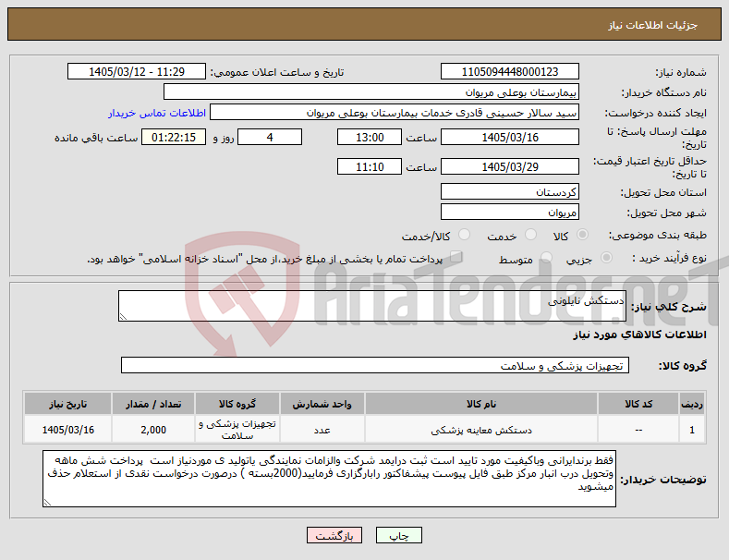
Task: Click the واحد شمارش column header
Action: pos(322,404)
